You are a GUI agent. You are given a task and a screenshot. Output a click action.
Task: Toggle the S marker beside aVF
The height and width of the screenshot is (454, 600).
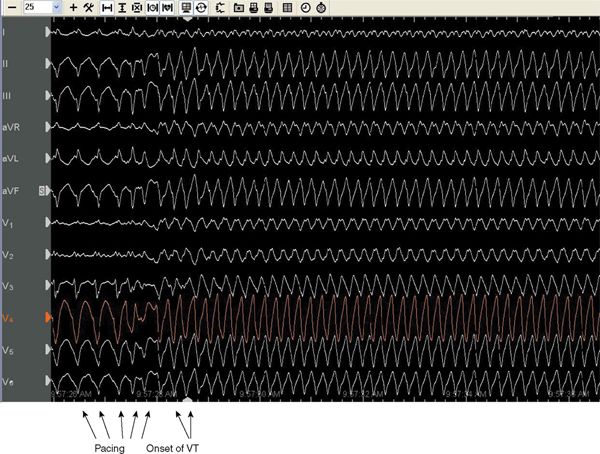tap(43, 190)
